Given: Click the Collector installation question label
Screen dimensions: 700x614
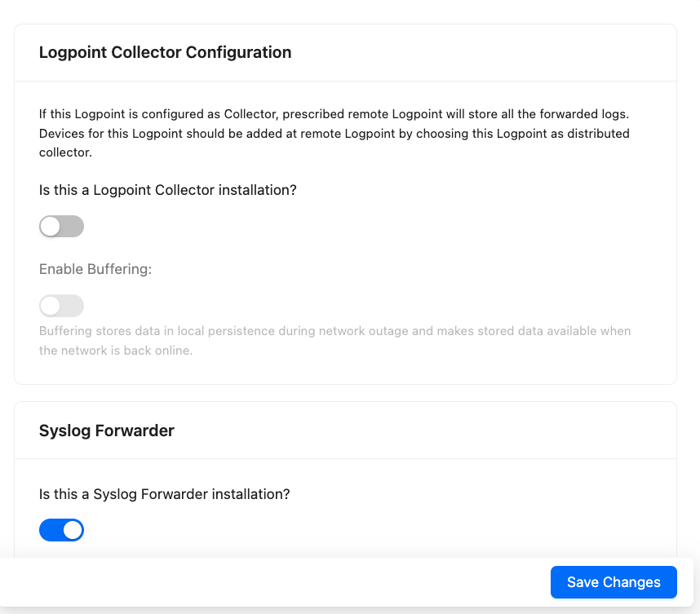Looking at the screenshot, I should tap(167, 189).
